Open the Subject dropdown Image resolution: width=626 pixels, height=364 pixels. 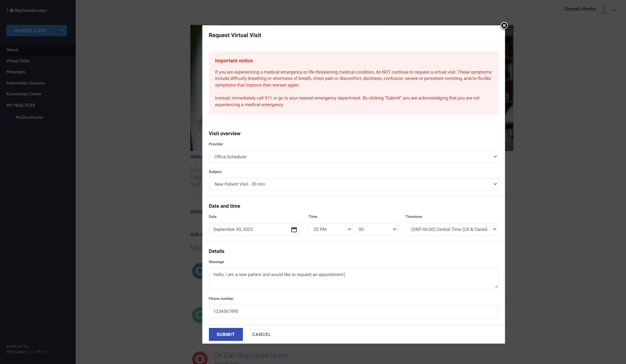click(353, 184)
